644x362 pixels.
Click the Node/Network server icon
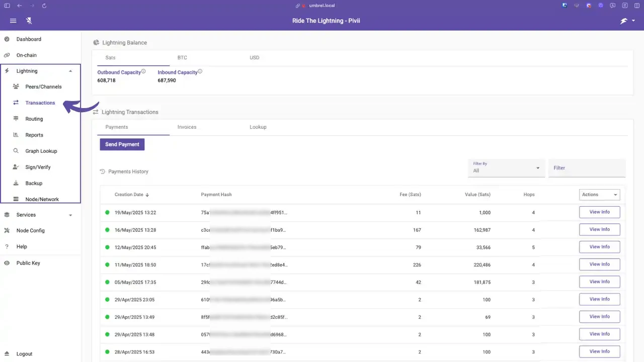16,199
